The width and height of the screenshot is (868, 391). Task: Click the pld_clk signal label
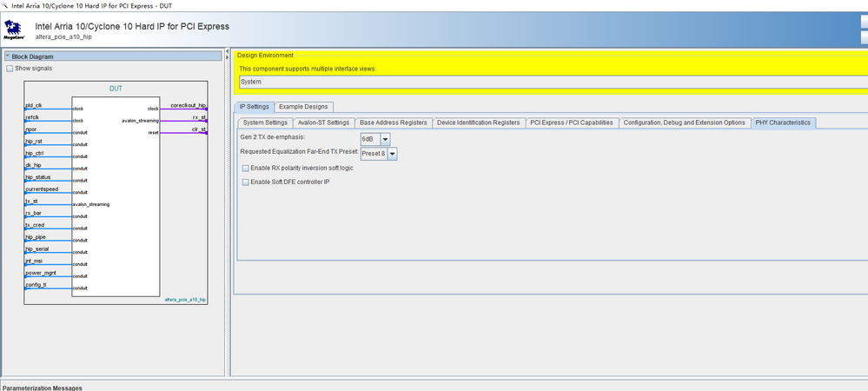point(33,105)
